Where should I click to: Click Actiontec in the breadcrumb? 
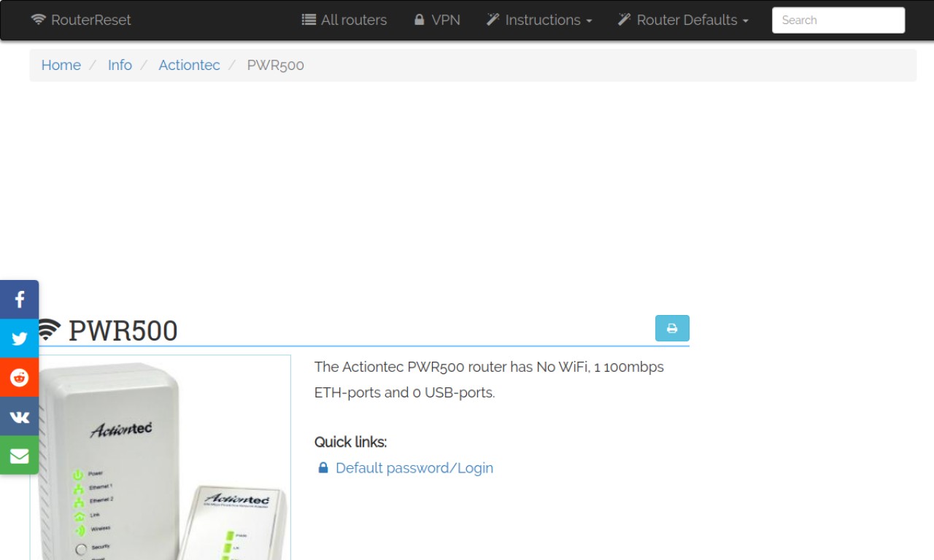click(189, 65)
